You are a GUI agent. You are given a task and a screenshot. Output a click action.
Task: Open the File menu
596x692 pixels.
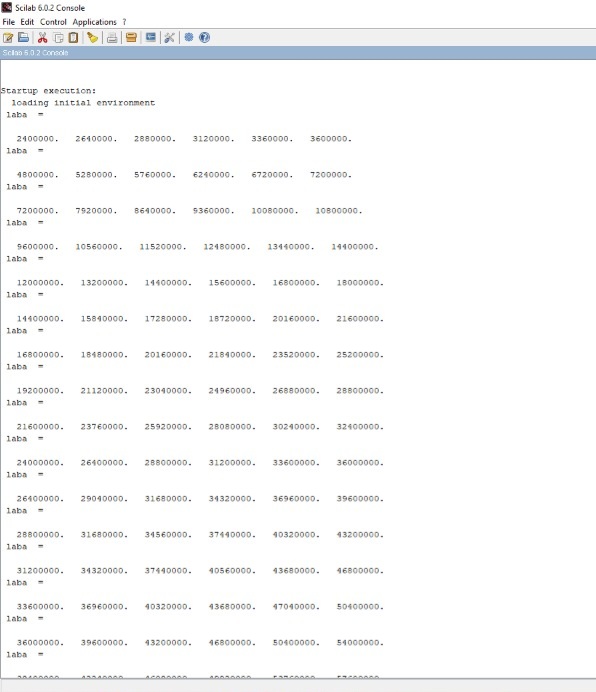(x=8, y=22)
